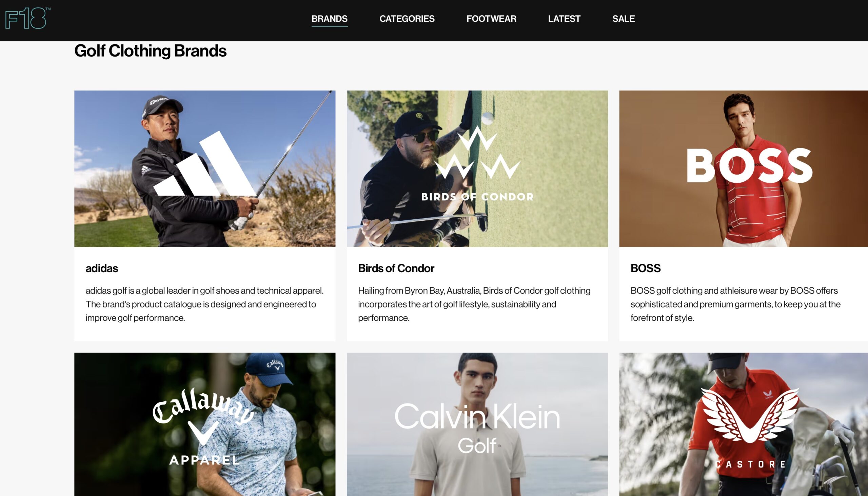The height and width of the screenshot is (496, 868).
Task: Select the BOSS red polo photo
Action: click(x=744, y=168)
